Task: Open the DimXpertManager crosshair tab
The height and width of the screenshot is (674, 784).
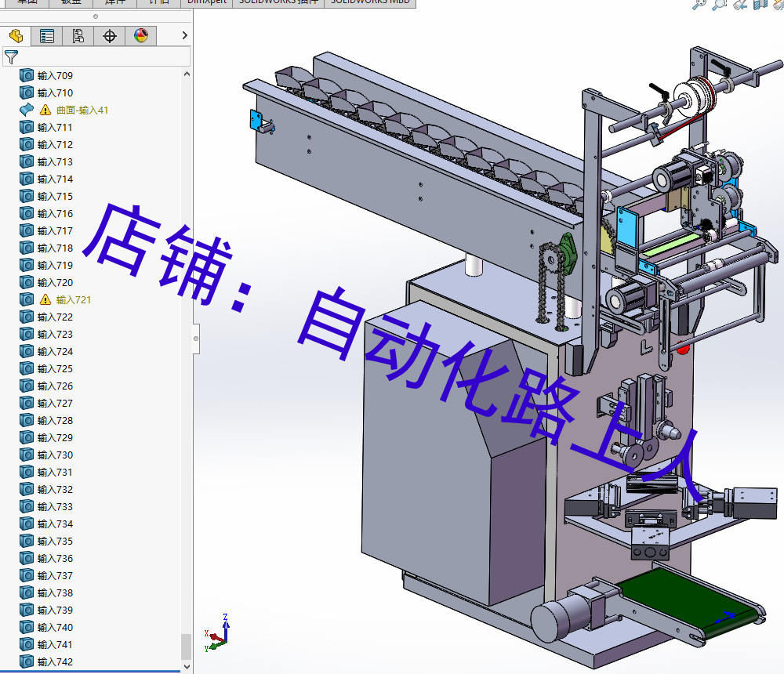Action: tap(110, 36)
